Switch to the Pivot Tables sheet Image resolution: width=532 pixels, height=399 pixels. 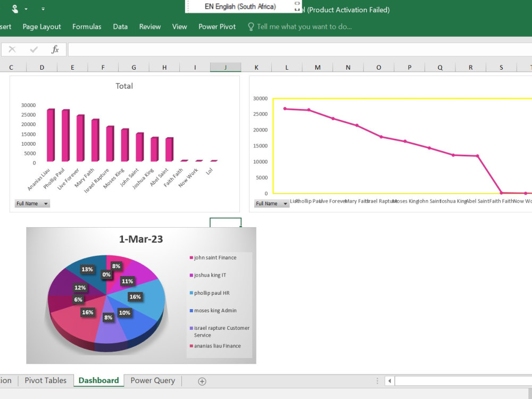coord(45,380)
